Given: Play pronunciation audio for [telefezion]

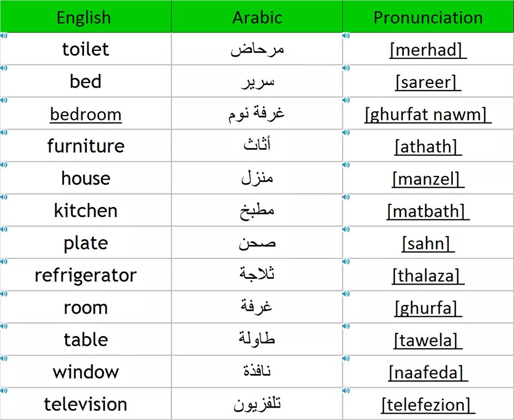Looking at the screenshot, I should pos(346,391).
